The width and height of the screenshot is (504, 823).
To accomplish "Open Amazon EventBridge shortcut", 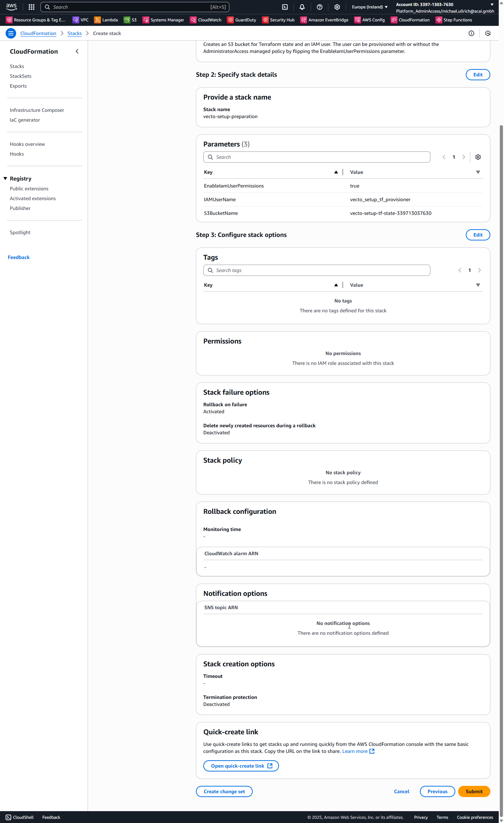I will click(325, 20).
